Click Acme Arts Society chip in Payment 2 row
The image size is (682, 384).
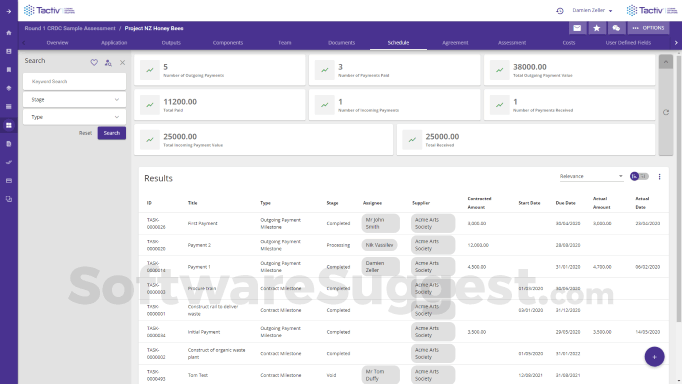click(x=433, y=245)
